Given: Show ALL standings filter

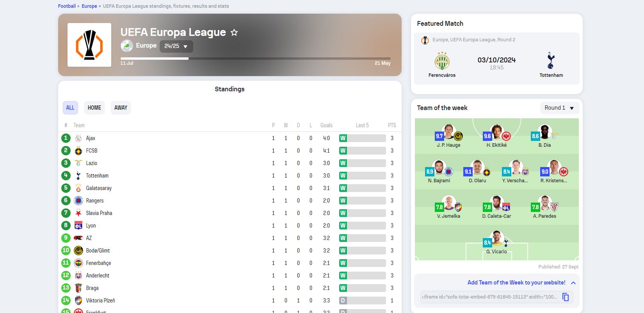Looking at the screenshot, I should 70,108.
